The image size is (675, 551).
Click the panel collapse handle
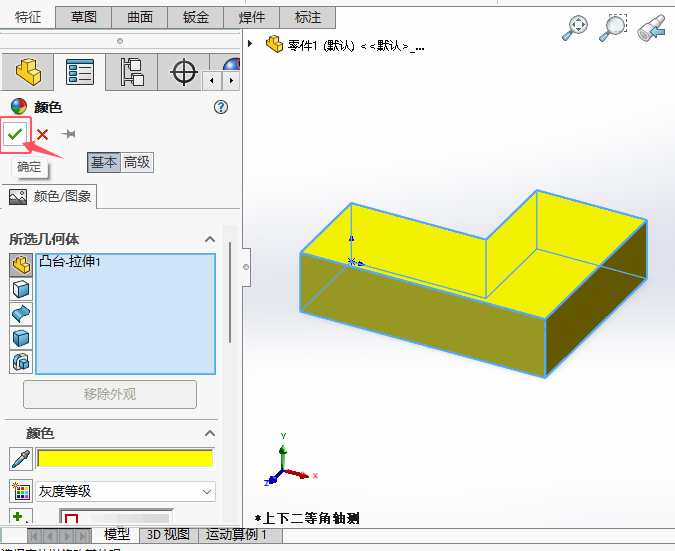point(246,267)
